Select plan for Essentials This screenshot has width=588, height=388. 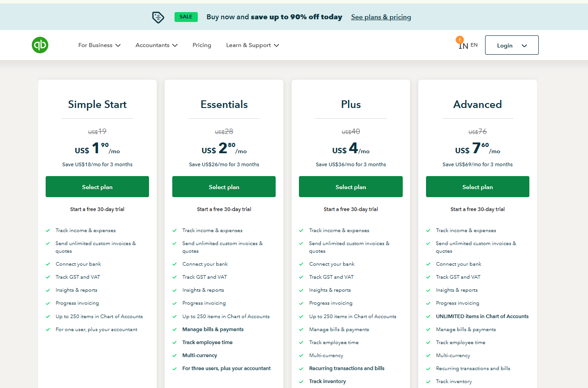[x=224, y=187]
